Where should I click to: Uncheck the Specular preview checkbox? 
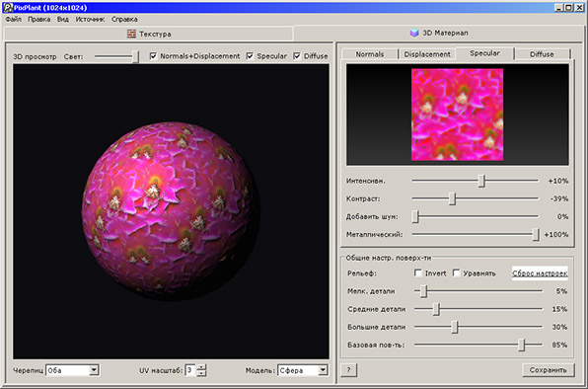[x=250, y=56]
